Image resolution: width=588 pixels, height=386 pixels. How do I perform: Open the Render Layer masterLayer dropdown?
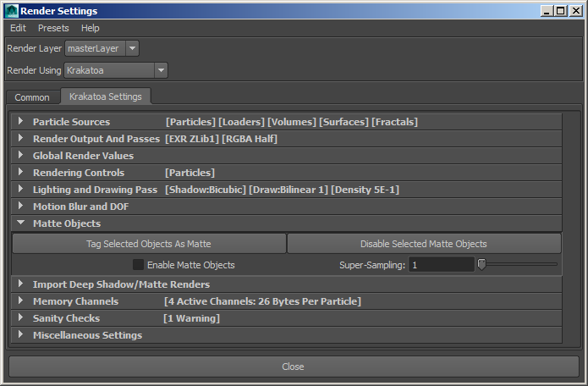coord(102,48)
